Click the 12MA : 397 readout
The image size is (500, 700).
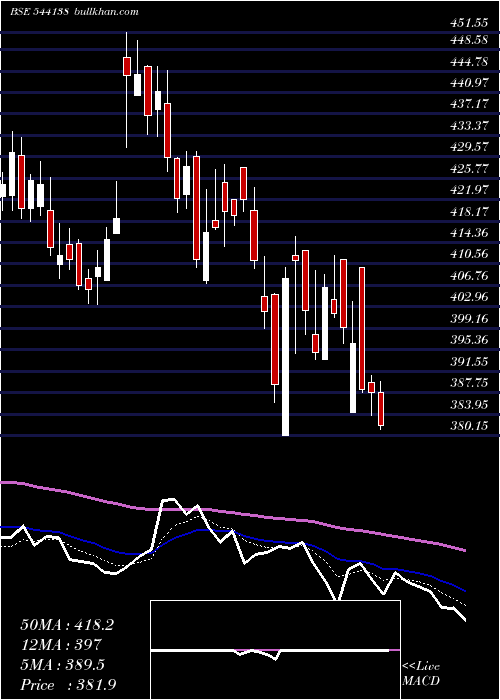point(61,645)
